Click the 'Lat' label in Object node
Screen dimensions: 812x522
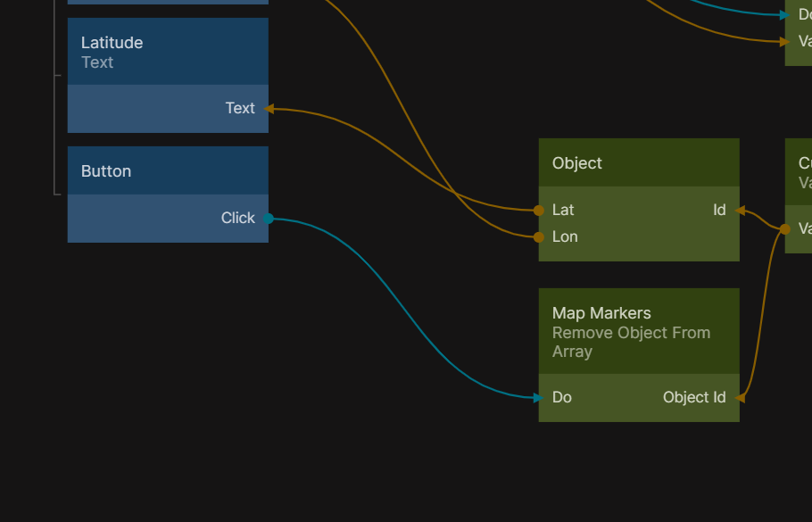tap(563, 210)
